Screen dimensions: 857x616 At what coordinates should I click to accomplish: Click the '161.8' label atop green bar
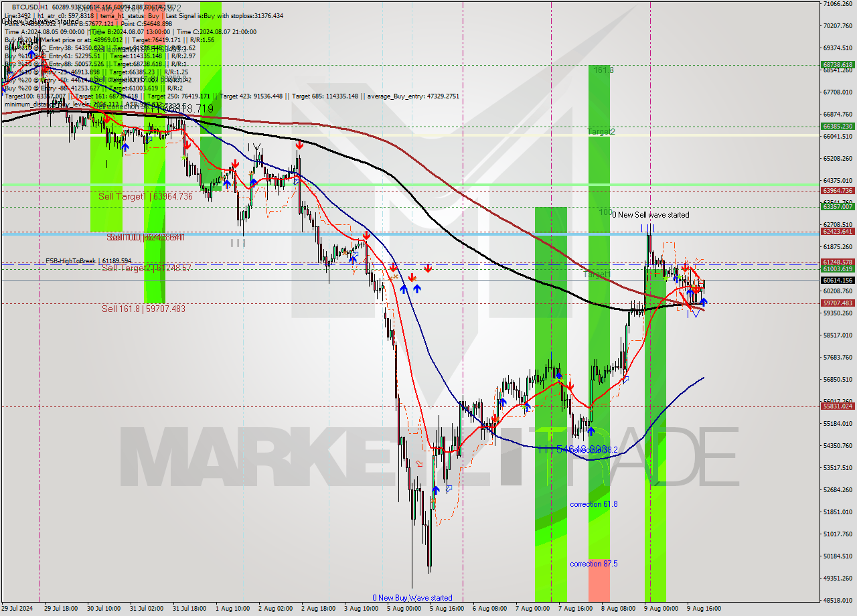click(x=603, y=70)
